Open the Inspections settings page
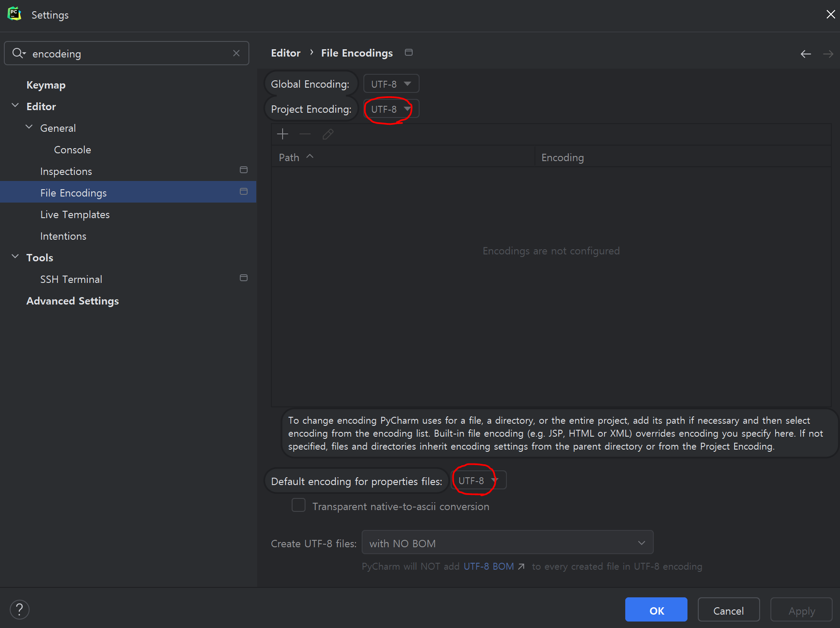 pyautogui.click(x=66, y=171)
